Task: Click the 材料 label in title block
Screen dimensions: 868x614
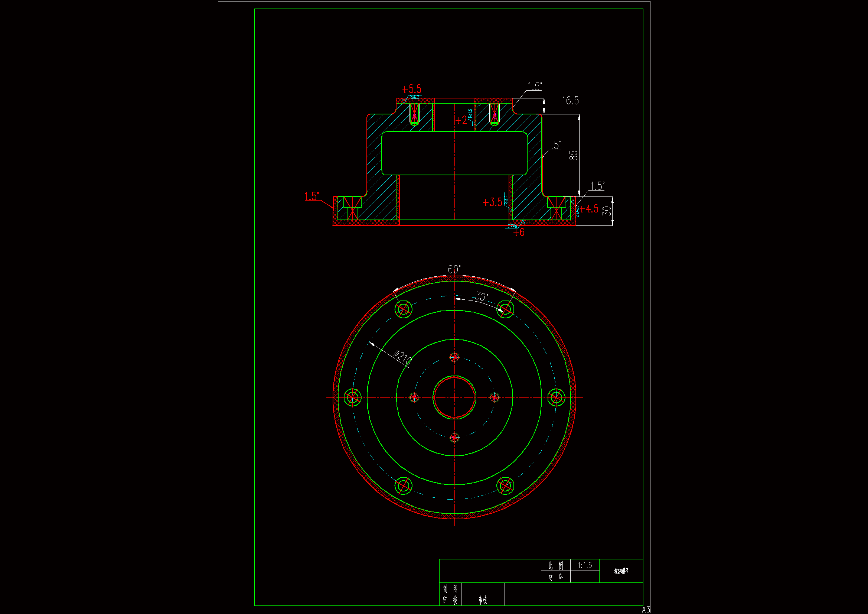Action: (x=556, y=577)
